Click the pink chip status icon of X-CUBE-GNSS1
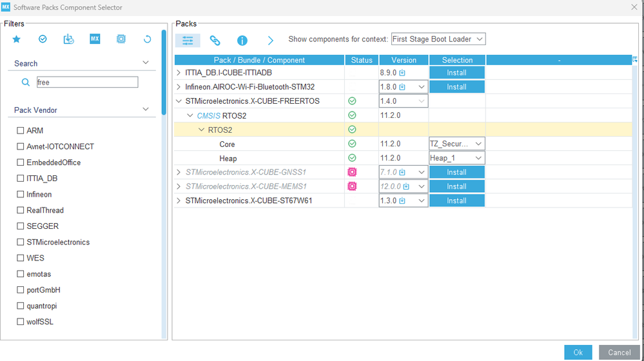Viewport: 644px width, 361px height. pyautogui.click(x=352, y=172)
